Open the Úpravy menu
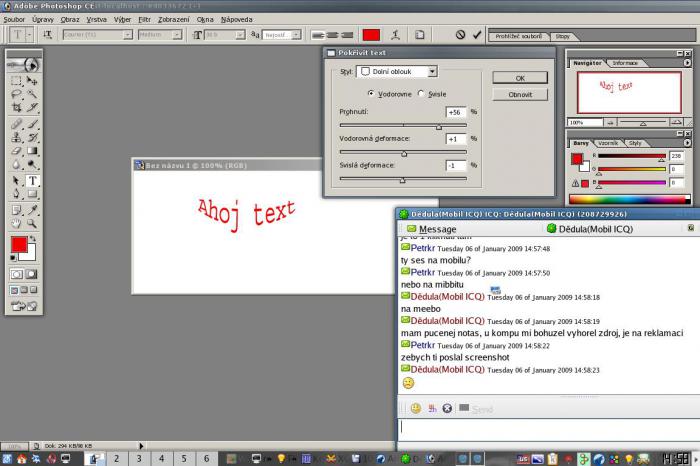The width and height of the screenshot is (700, 466). coord(43,20)
